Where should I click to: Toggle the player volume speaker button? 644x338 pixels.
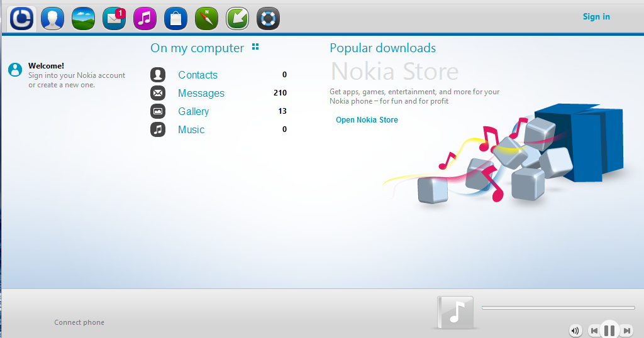(575, 330)
